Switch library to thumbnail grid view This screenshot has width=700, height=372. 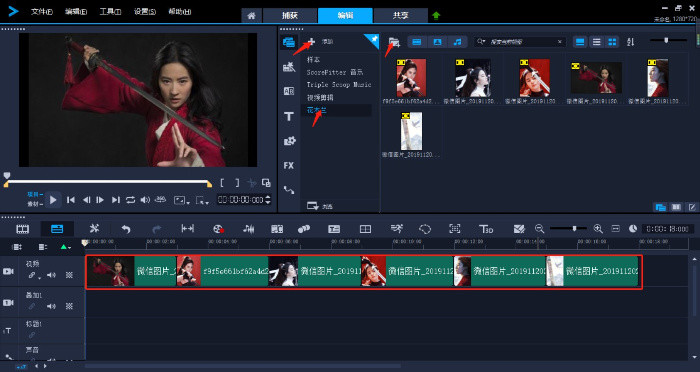612,42
